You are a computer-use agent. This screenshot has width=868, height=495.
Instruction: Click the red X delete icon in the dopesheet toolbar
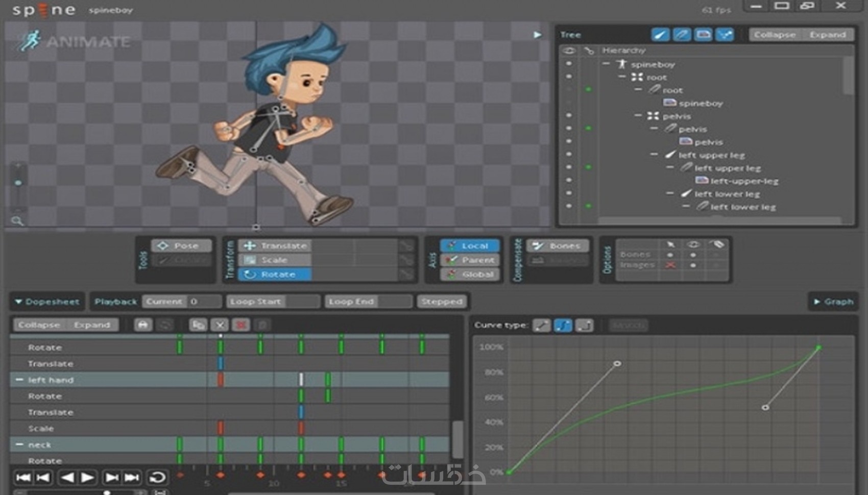click(x=241, y=325)
